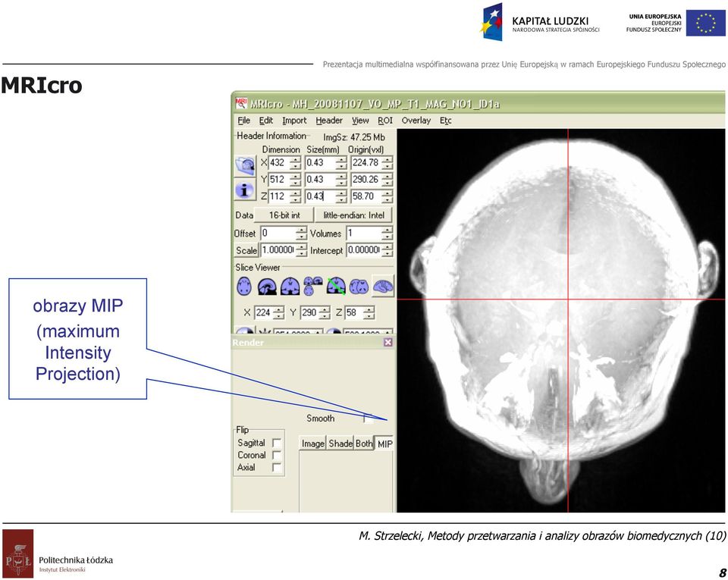This screenshot has width=728, height=580.
Task: Adjust Z Dimension spinner showing 112
Action: pyautogui.click(x=295, y=196)
